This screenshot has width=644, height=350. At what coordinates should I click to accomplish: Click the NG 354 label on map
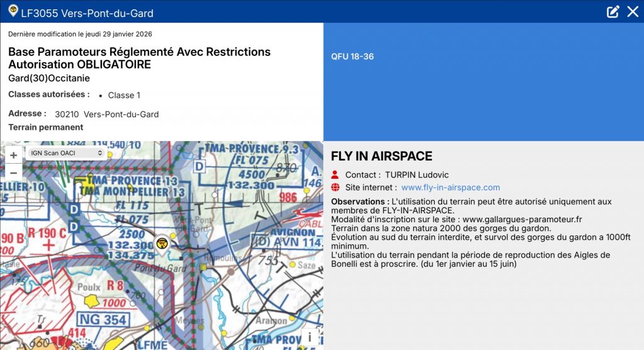(103, 320)
